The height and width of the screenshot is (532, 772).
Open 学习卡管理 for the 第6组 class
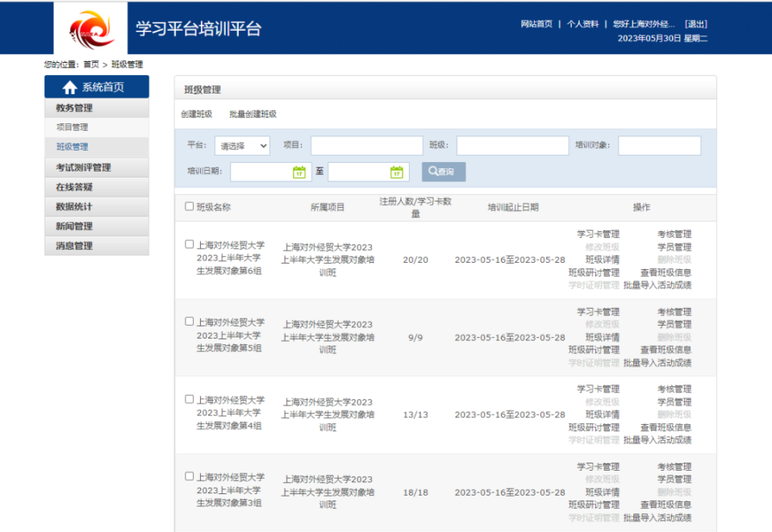(x=598, y=235)
